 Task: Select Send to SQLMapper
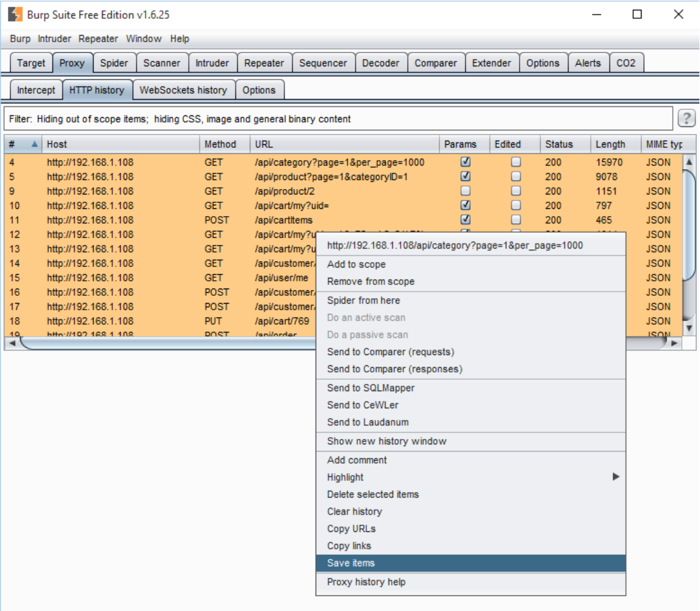click(x=471, y=388)
